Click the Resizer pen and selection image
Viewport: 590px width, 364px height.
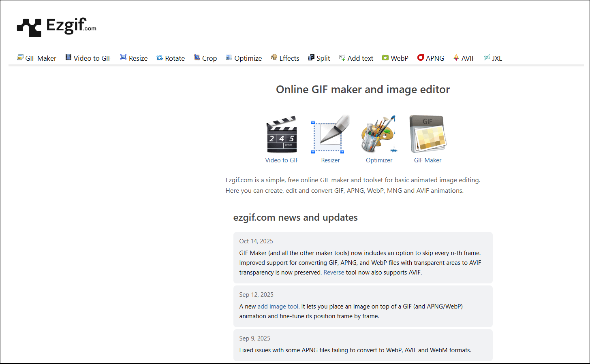[x=331, y=134]
